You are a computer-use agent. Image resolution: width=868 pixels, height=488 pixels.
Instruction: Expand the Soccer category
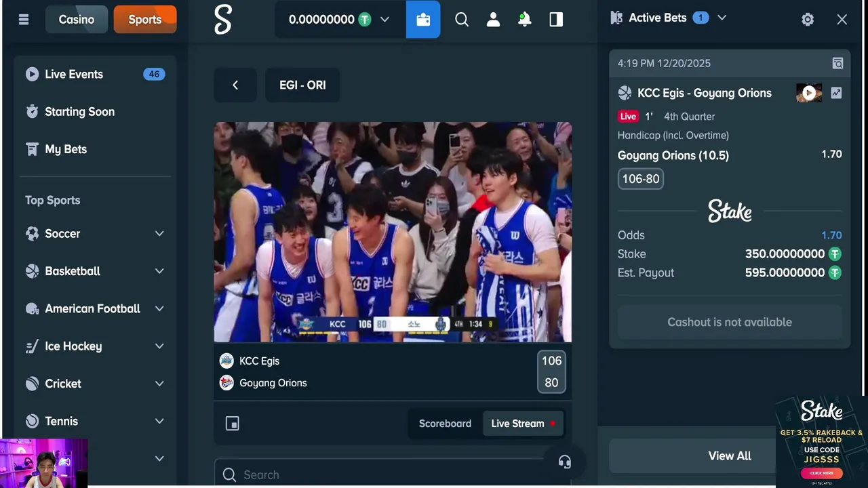(x=159, y=234)
